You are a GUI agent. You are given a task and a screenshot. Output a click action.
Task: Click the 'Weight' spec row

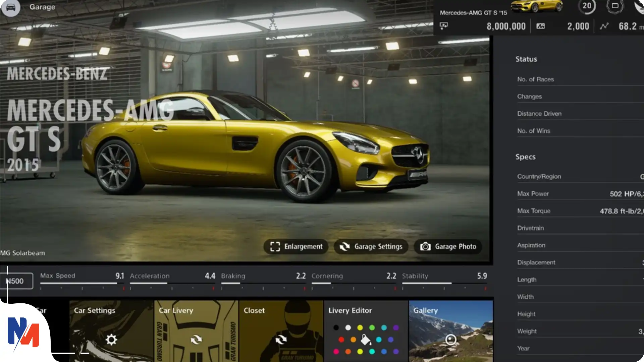click(x=580, y=331)
